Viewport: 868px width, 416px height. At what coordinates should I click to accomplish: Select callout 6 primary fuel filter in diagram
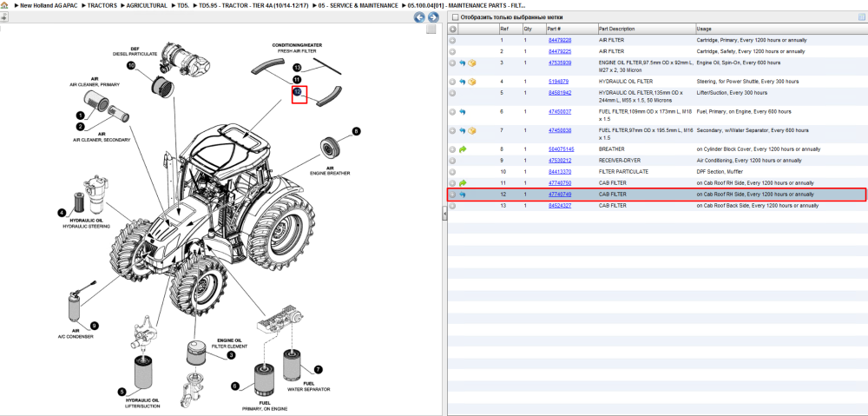click(x=234, y=386)
